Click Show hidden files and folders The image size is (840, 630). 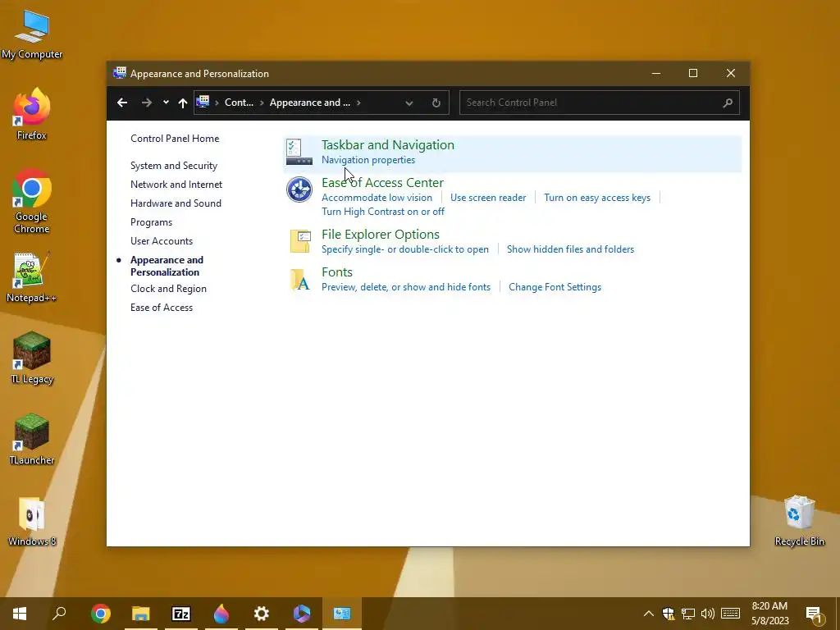coord(571,249)
